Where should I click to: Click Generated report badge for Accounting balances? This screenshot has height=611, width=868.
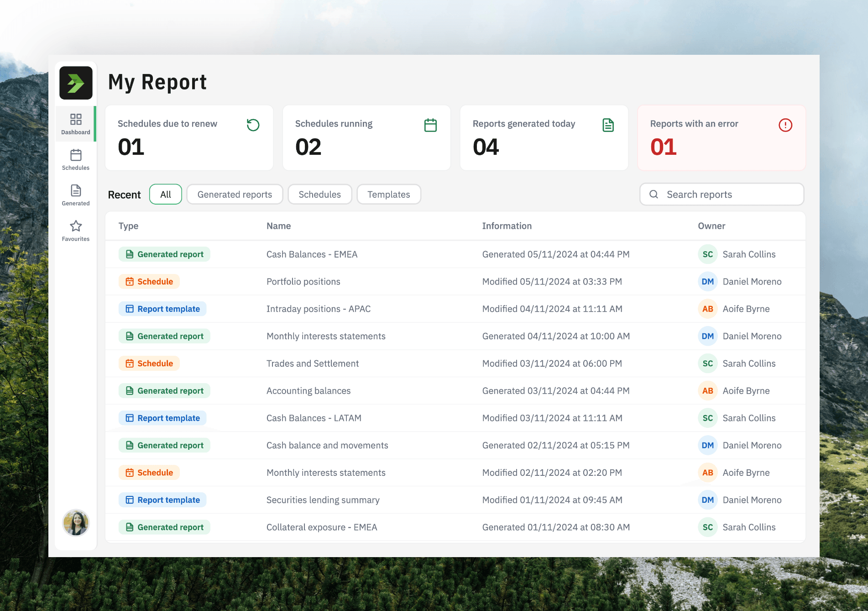pos(164,390)
